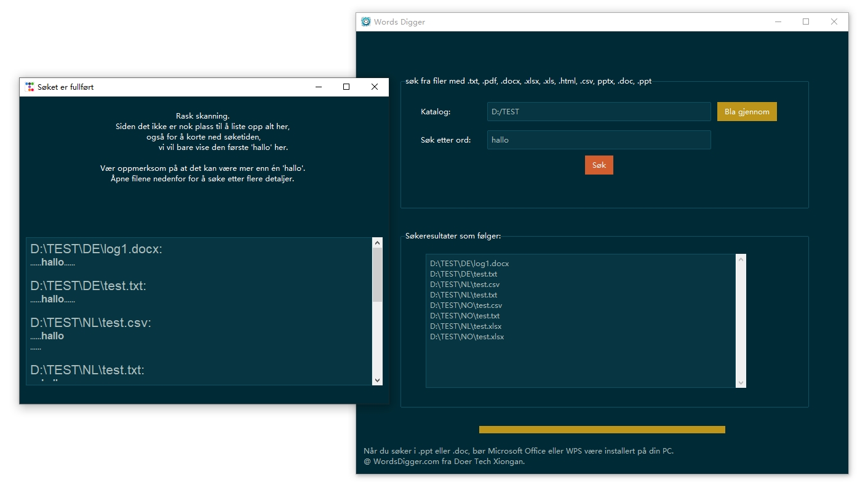The height and width of the screenshot is (496, 868).
Task: Click the Words Digger app icon in title bar
Action: (x=366, y=22)
